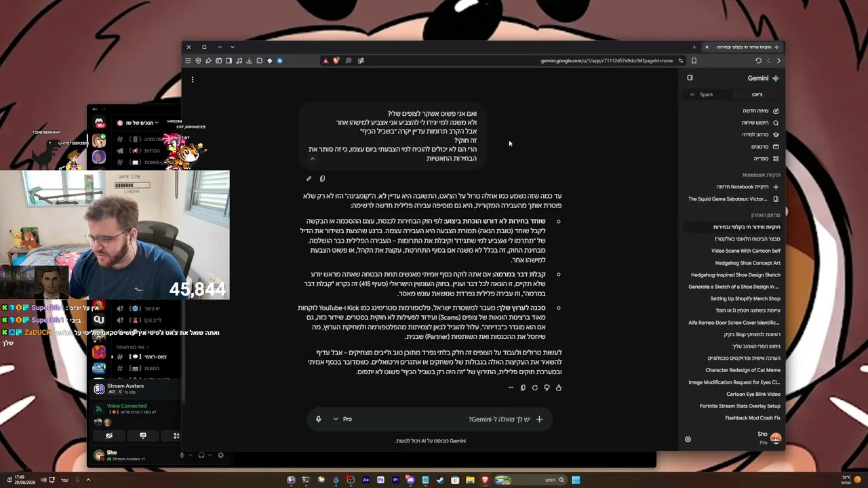Collapse the long user prompt with chevron

312,159
